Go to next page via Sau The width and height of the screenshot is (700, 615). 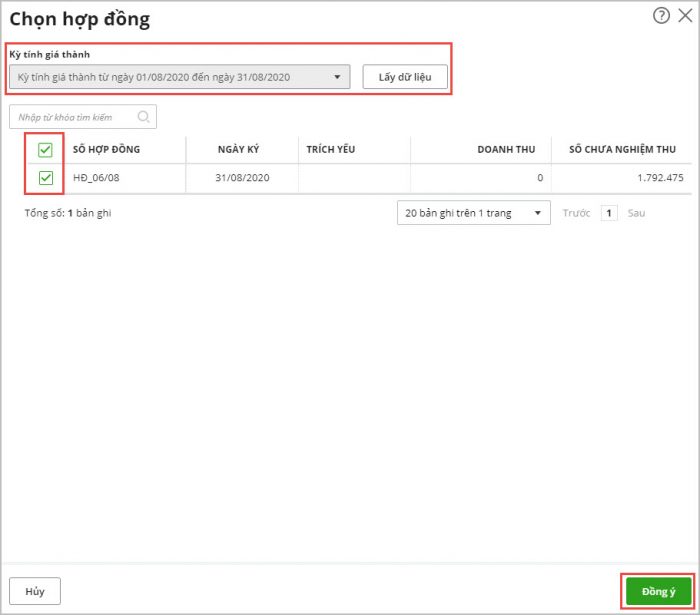point(637,213)
